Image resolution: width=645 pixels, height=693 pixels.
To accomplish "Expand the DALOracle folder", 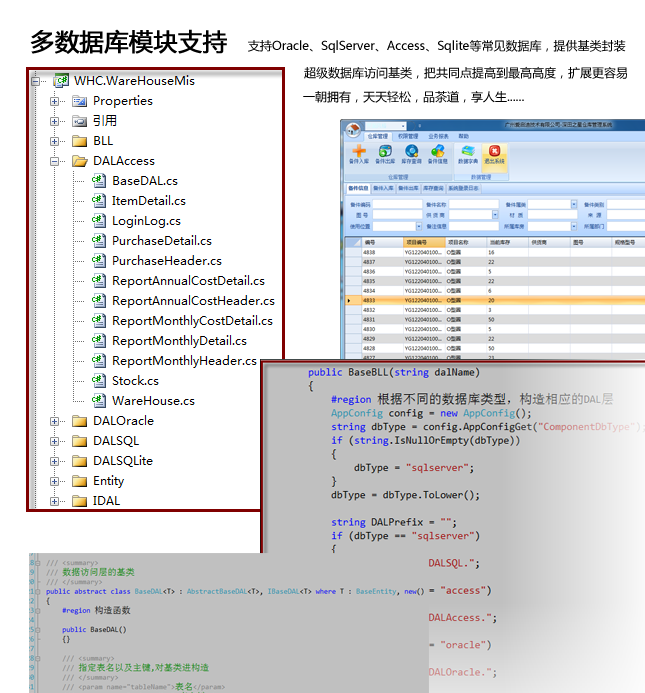I will pyautogui.click(x=54, y=421).
